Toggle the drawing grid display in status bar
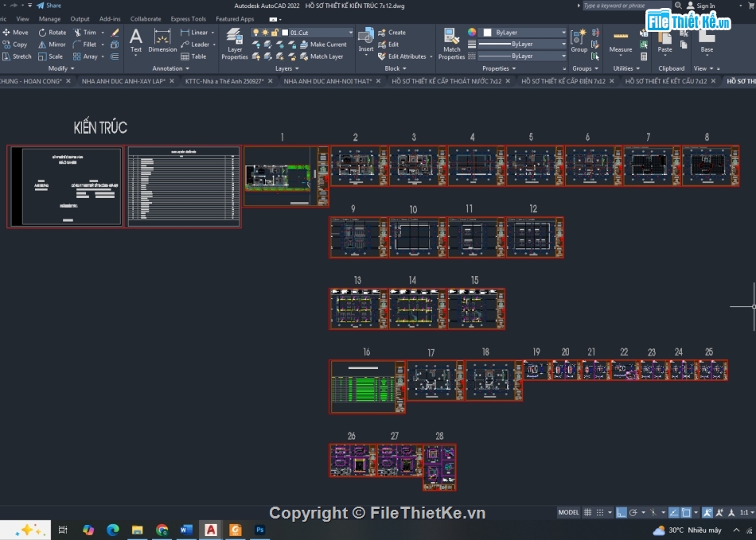This screenshot has height=540, width=756. (587, 513)
